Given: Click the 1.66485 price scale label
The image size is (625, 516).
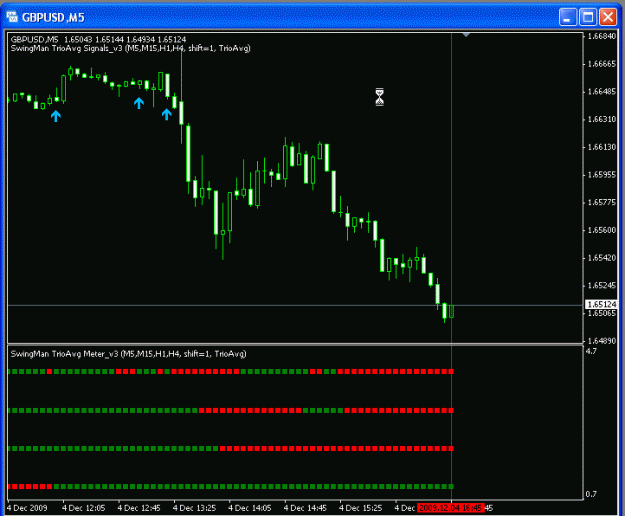Looking at the screenshot, I should (602, 92).
